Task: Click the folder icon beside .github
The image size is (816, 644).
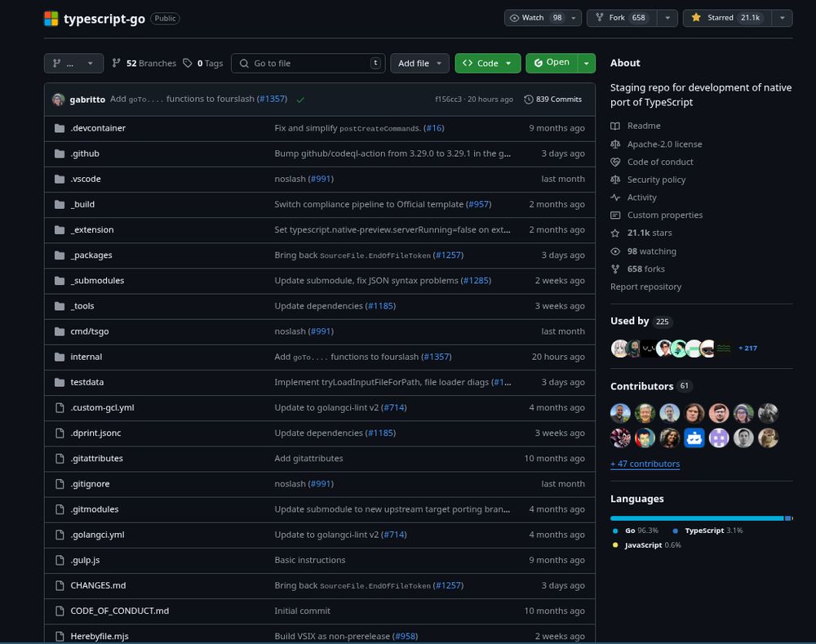Action: pos(60,153)
